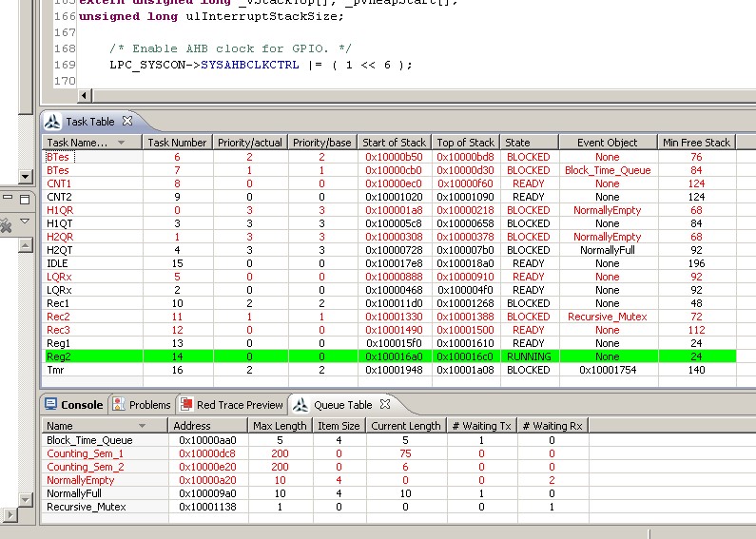This screenshot has width=756, height=539.
Task: Close the Queue Table tab
Action: (385, 404)
